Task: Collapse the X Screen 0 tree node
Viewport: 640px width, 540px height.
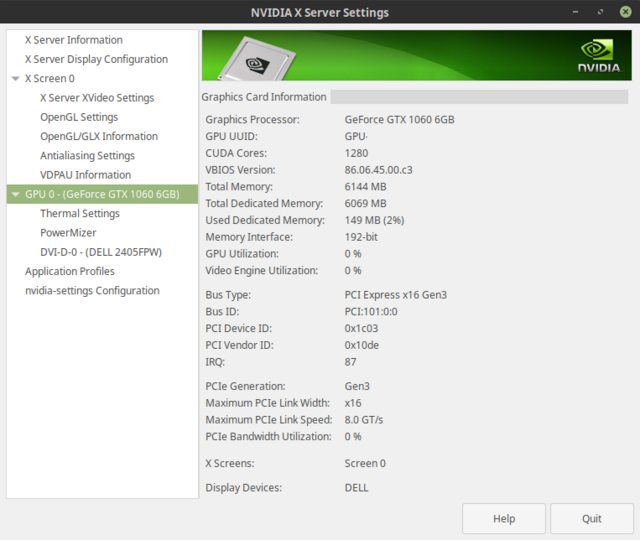Action: pyautogui.click(x=16, y=78)
